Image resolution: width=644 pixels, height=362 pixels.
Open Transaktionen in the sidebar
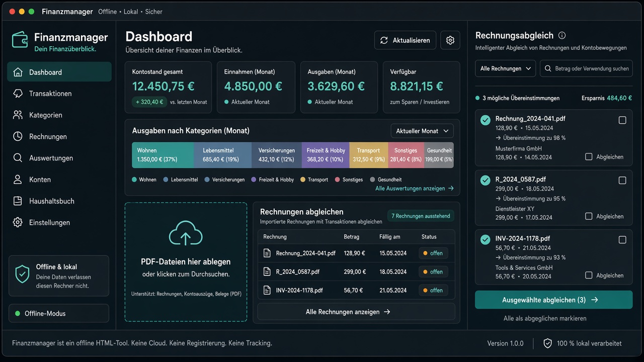click(59, 94)
